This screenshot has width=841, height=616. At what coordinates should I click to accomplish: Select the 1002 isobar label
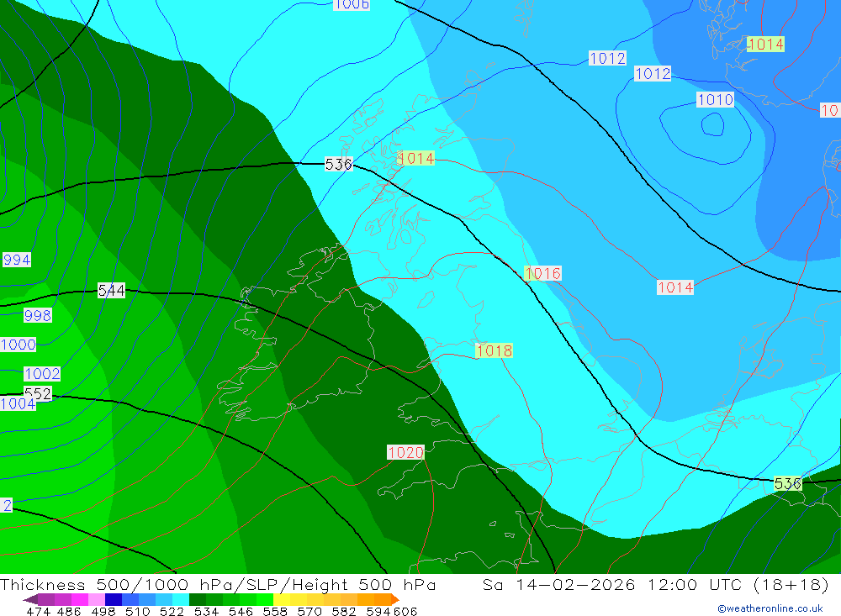[x=42, y=374]
